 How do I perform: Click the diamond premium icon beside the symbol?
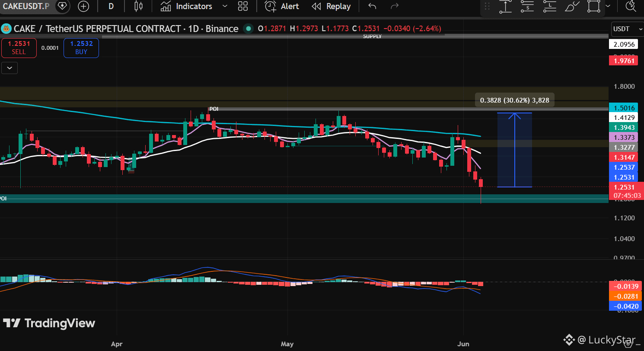(x=63, y=6)
